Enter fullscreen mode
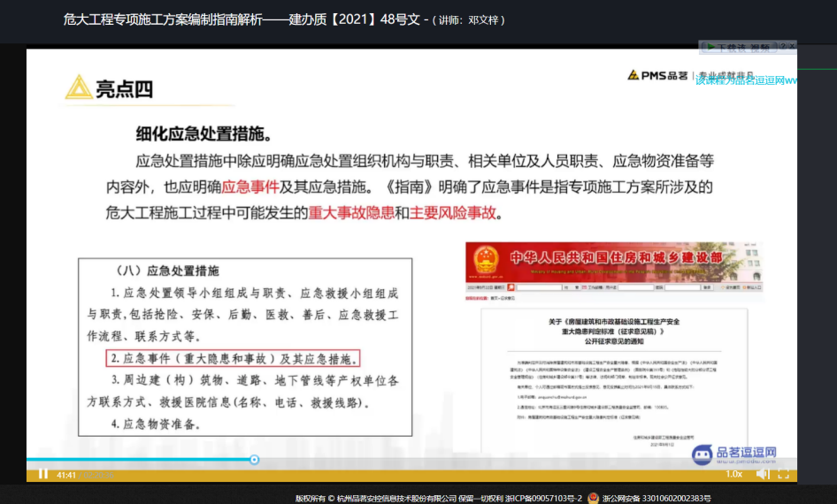 pos(783,474)
